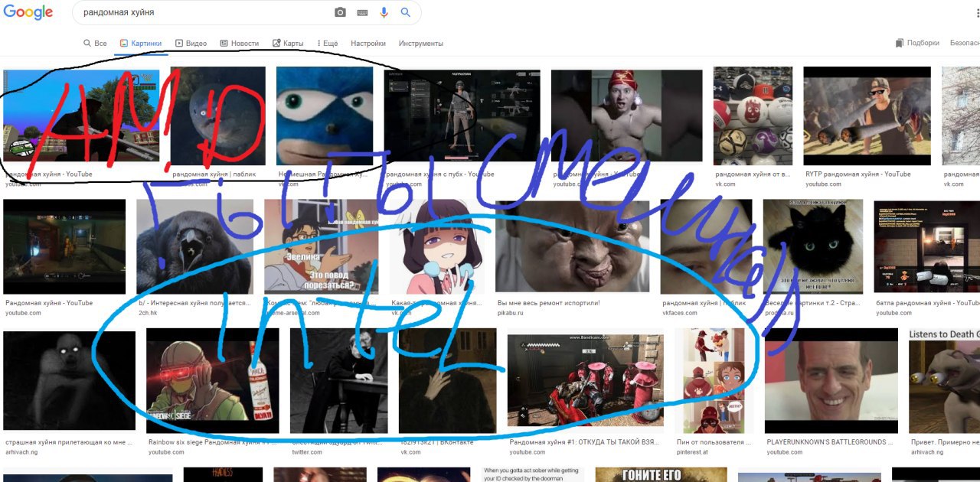Click 'RYTP рандомная хуйня - YouTube' caption
Image resolution: width=980 pixels, height=482 pixels.
[858, 174]
